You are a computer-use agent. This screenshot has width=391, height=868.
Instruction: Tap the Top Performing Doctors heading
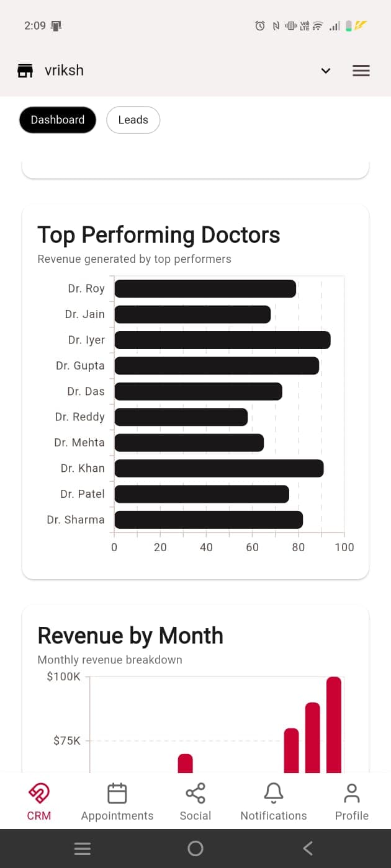tap(159, 235)
